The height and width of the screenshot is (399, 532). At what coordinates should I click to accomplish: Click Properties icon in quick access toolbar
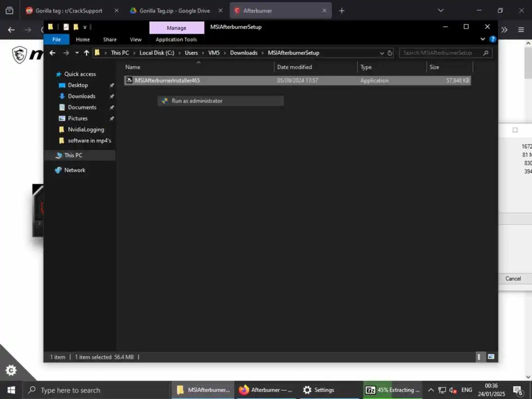coord(66,27)
